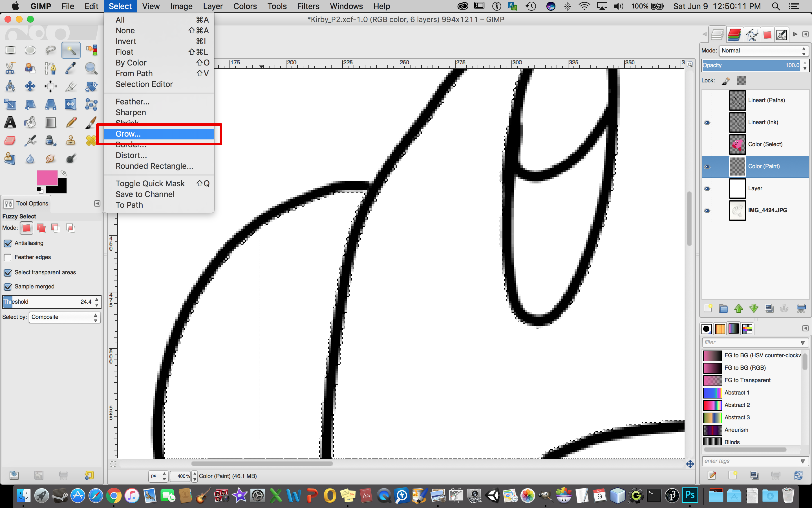
Task: Adjust the layer Opacity slider
Action: 751,65
